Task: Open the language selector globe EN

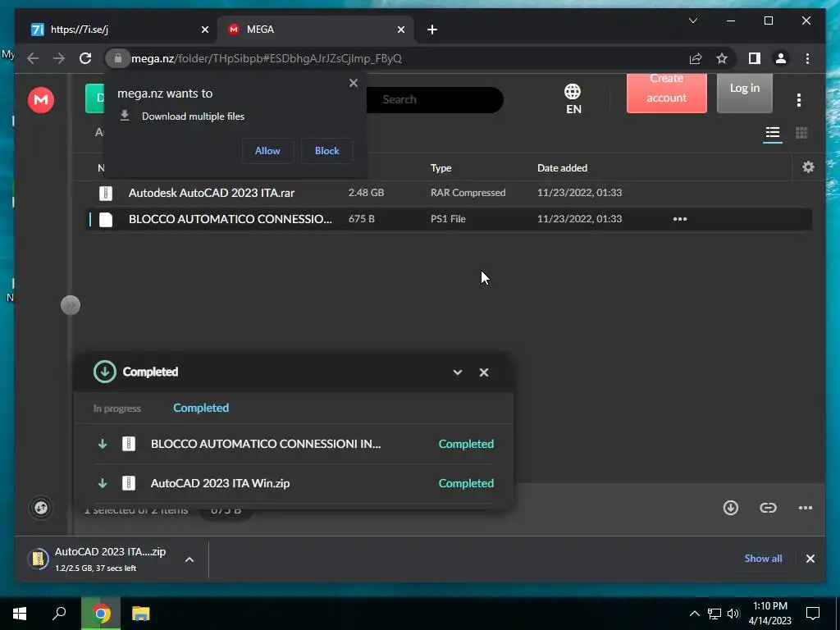Action: pos(573,99)
